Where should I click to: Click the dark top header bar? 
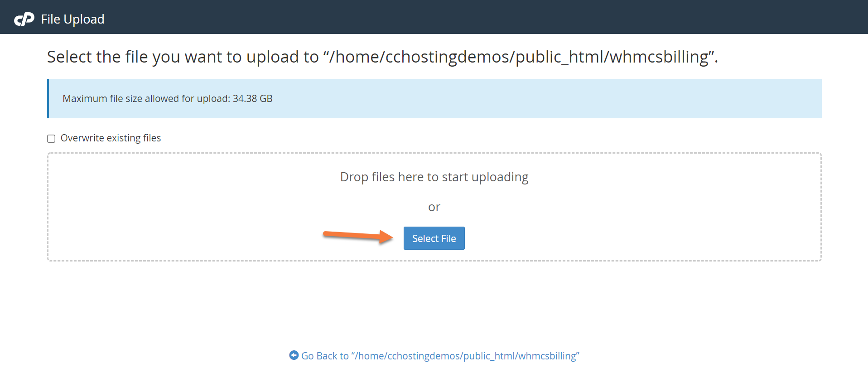coord(453,17)
